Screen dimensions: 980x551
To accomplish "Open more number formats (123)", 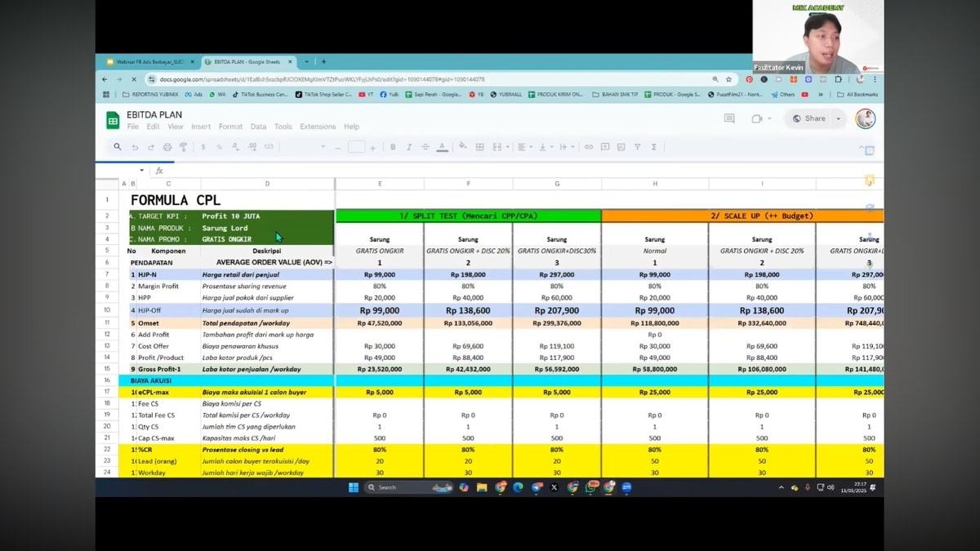I will 268,147.
